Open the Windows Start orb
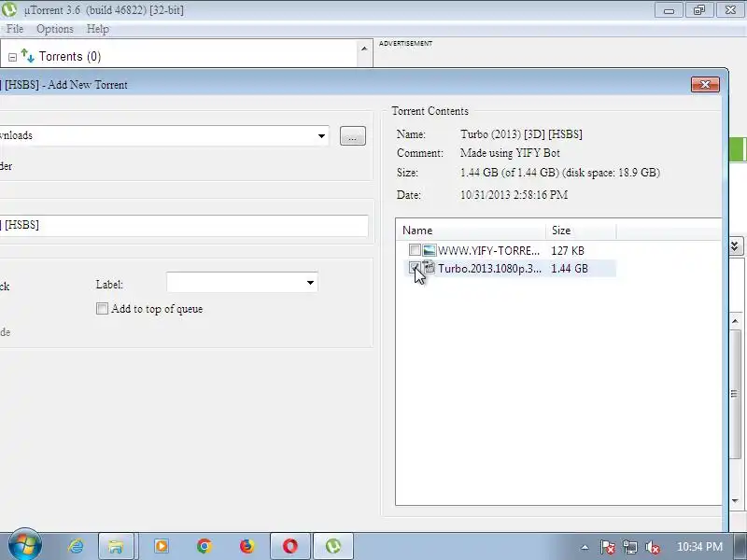Screen dimensions: 747x560 [x=25, y=545]
